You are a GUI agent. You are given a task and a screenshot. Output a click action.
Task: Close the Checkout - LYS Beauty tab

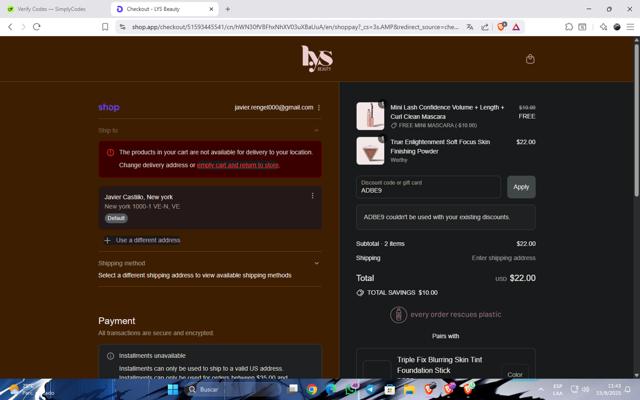tap(211, 9)
